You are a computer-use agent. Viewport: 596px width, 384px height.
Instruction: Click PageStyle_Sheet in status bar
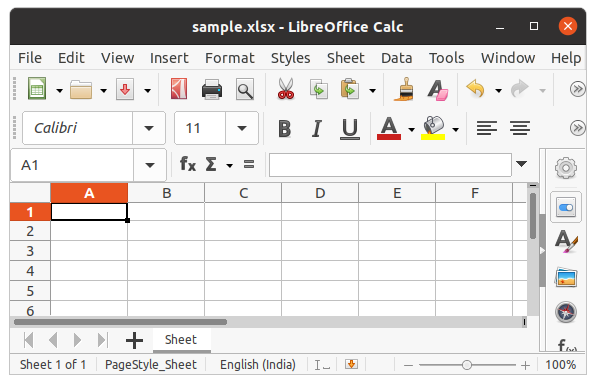pyautogui.click(x=151, y=365)
